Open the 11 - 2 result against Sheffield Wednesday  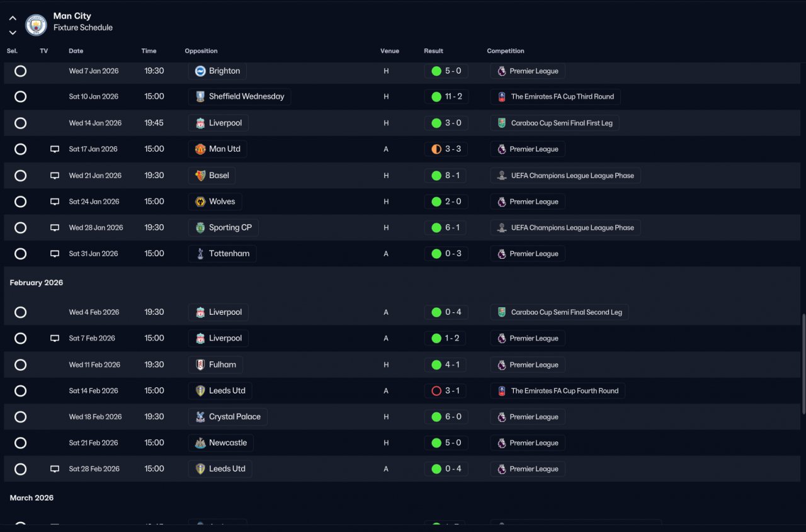tap(446, 97)
